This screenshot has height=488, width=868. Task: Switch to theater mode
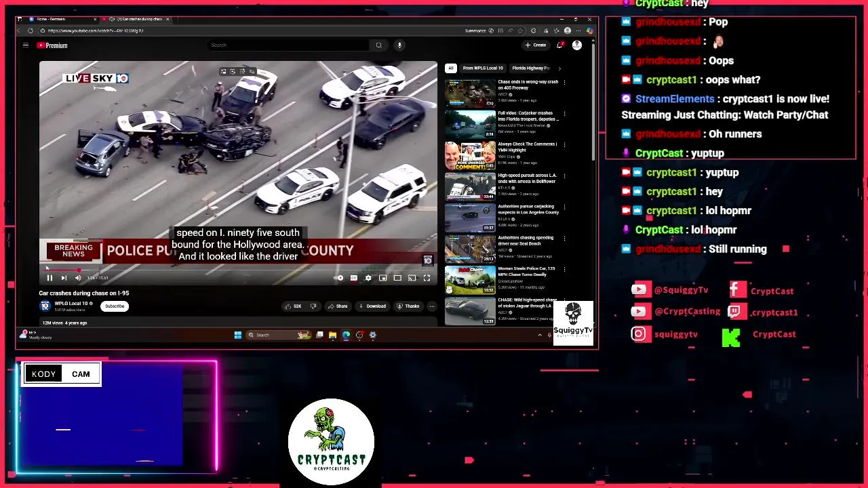click(397, 278)
